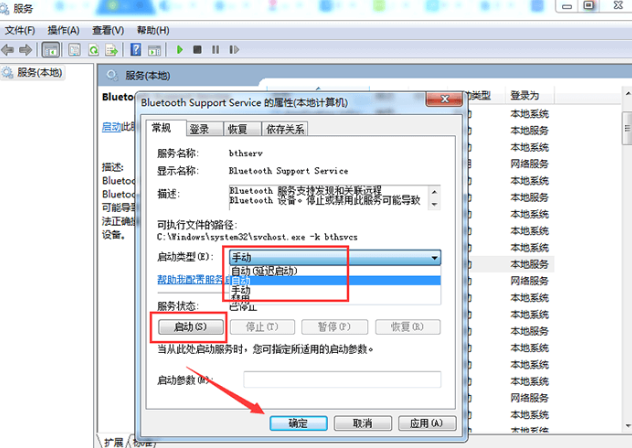Click the Pause service toolbar icon

[x=216, y=50]
